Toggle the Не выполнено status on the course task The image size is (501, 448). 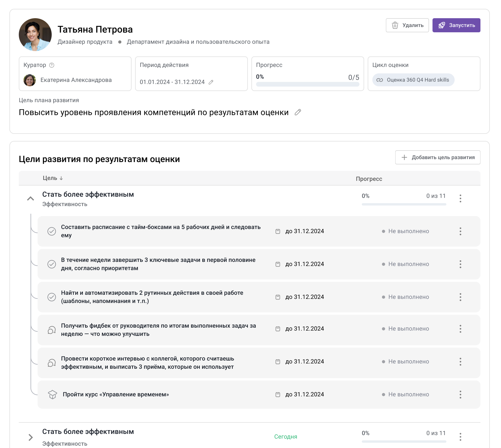[x=408, y=394]
